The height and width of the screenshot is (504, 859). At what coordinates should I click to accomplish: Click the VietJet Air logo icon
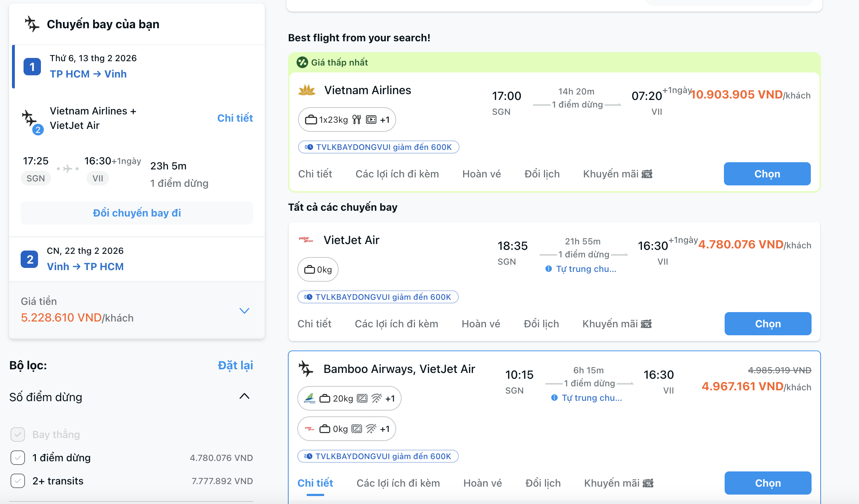click(x=306, y=240)
